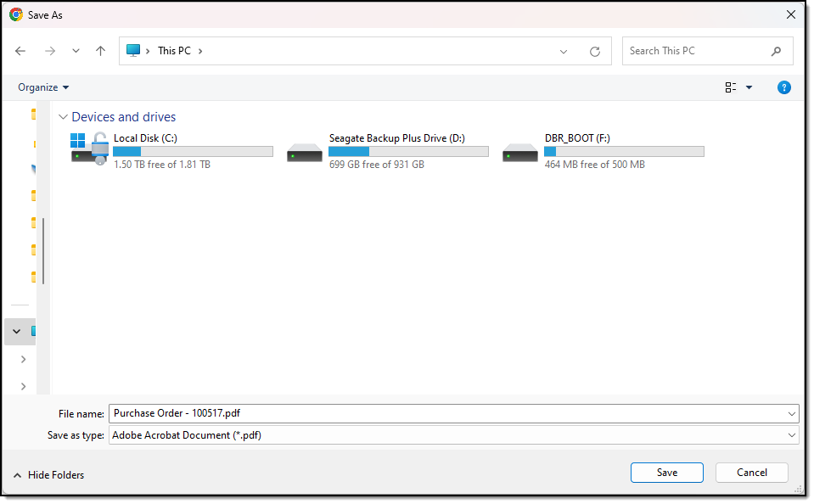The image size is (814, 504).
Task: Expand the last navigation tree chevron
Action: pos(24,386)
